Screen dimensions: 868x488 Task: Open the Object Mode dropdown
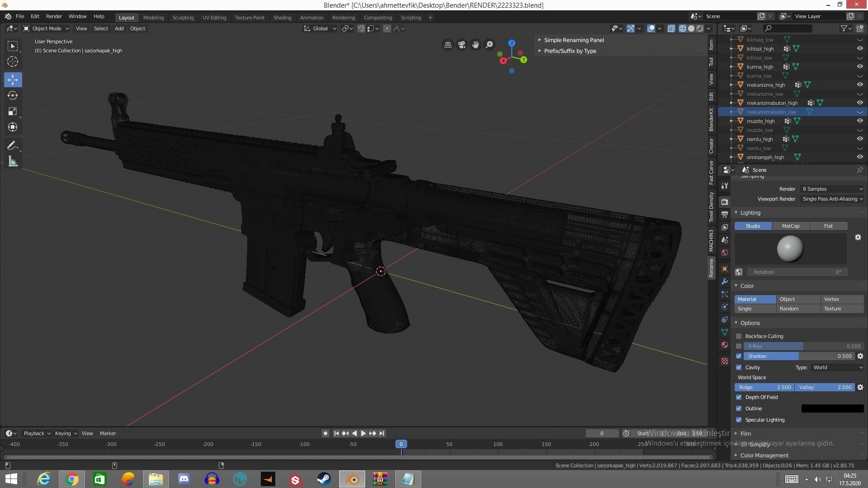[x=46, y=28]
